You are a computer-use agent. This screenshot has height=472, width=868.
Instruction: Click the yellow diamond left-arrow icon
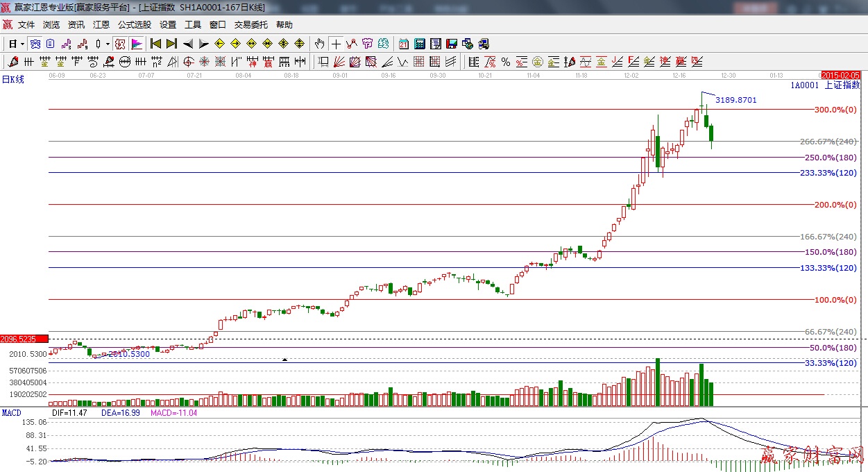coord(219,44)
